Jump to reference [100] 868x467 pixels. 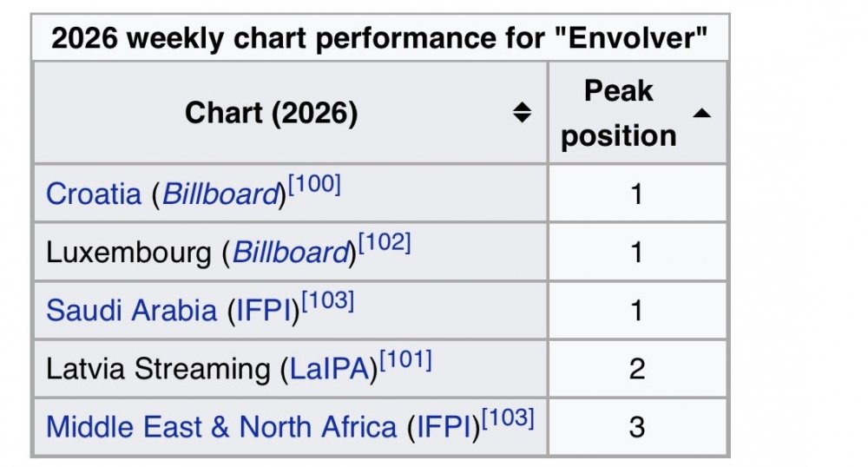(313, 186)
